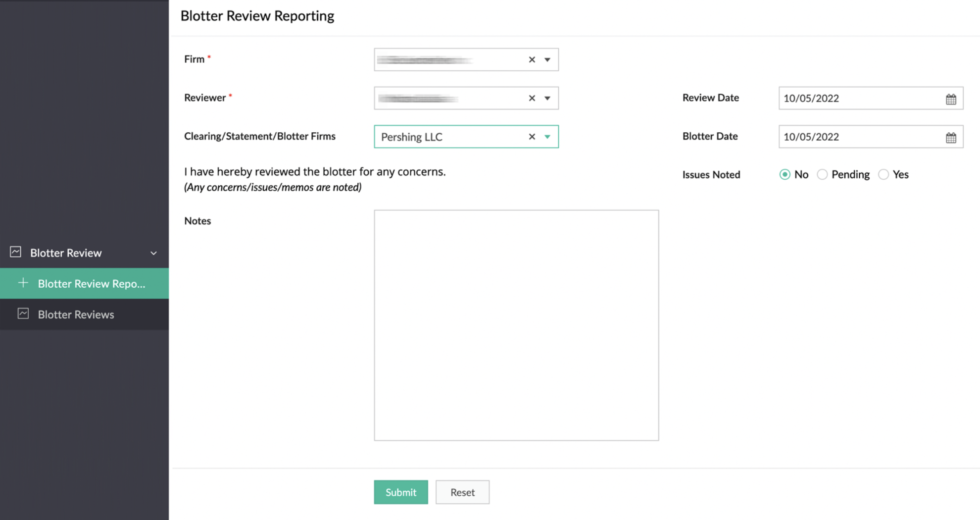Clear the Reviewer field selection
The height and width of the screenshot is (520, 980).
pyautogui.click(x=532, y=98)
